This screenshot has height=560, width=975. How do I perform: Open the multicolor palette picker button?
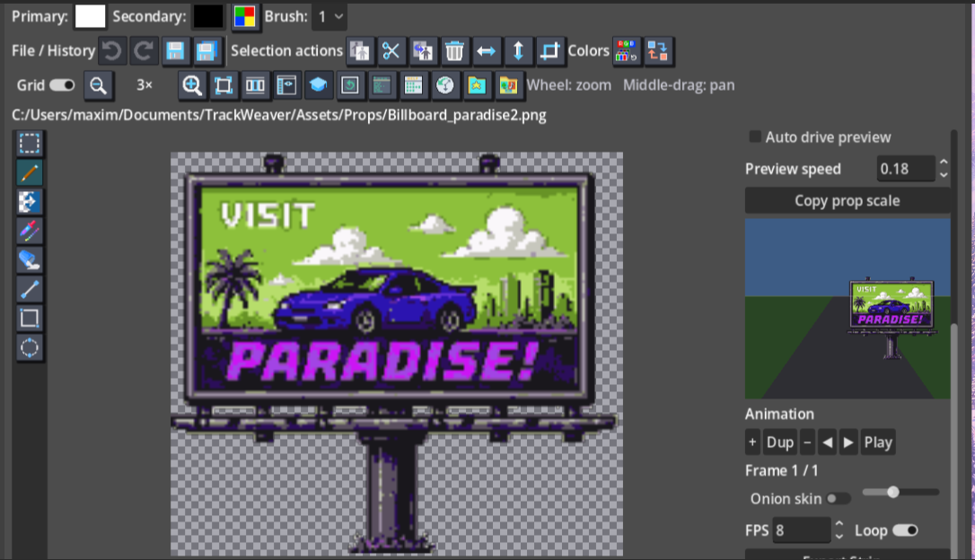244,17
